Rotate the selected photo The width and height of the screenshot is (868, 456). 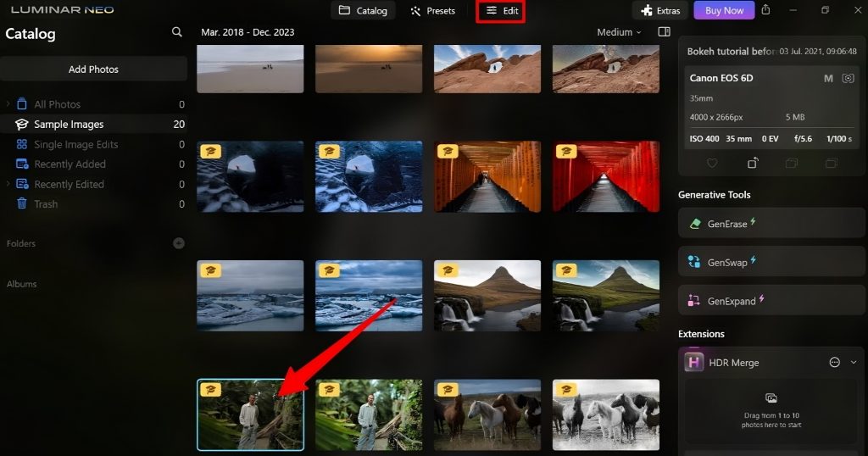click(x=753, y=163)
